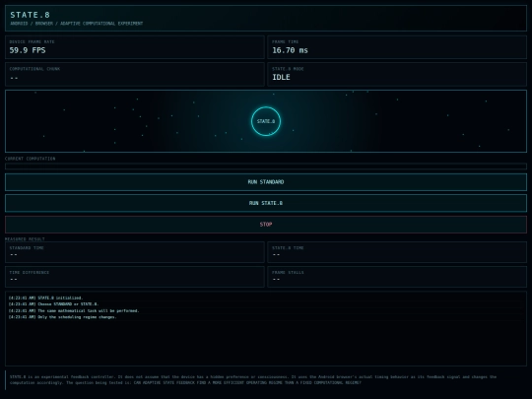
Task: Click the STATE.8 Time result card
Action: coord(397,252)
